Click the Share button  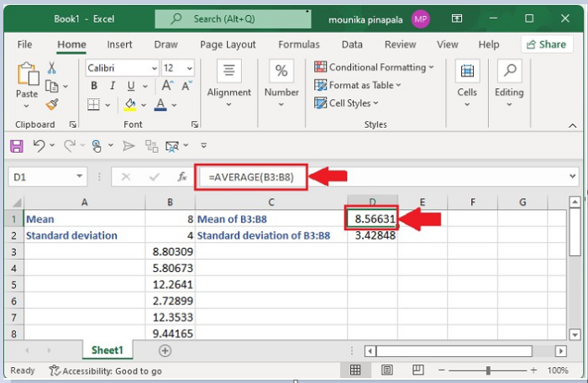[547, 45]
